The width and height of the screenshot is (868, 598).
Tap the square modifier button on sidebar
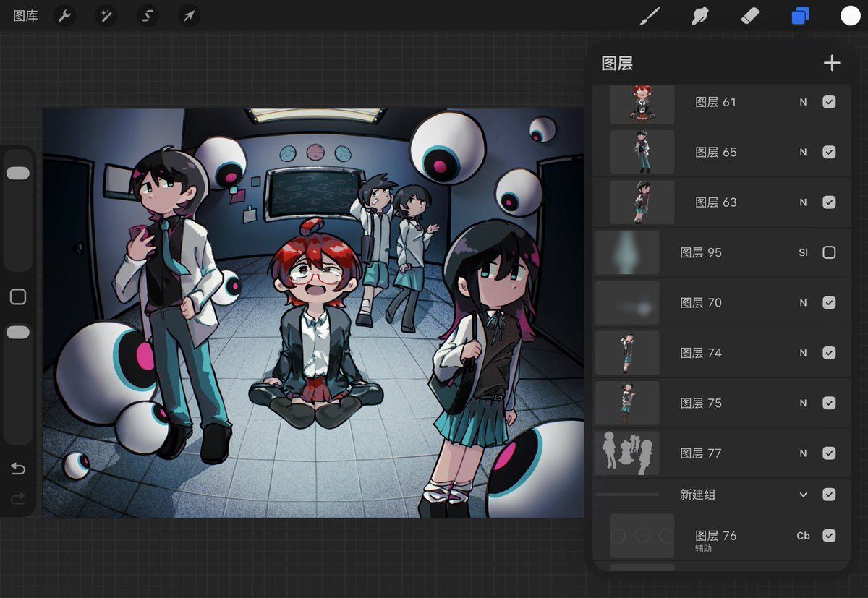click(18, 296)
